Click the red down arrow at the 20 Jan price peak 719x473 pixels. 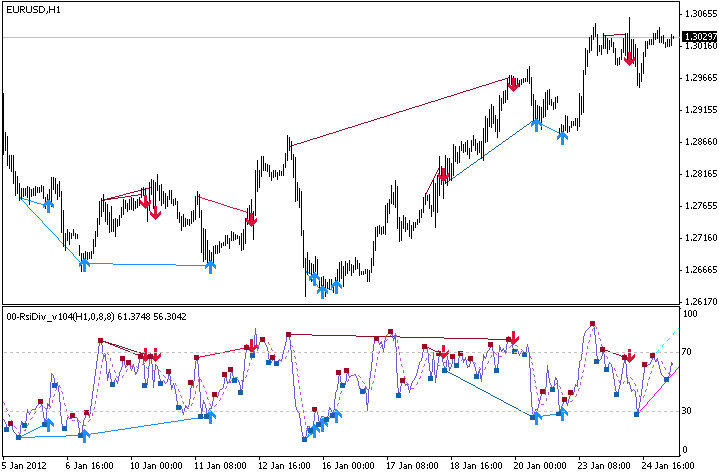[513, 84]
